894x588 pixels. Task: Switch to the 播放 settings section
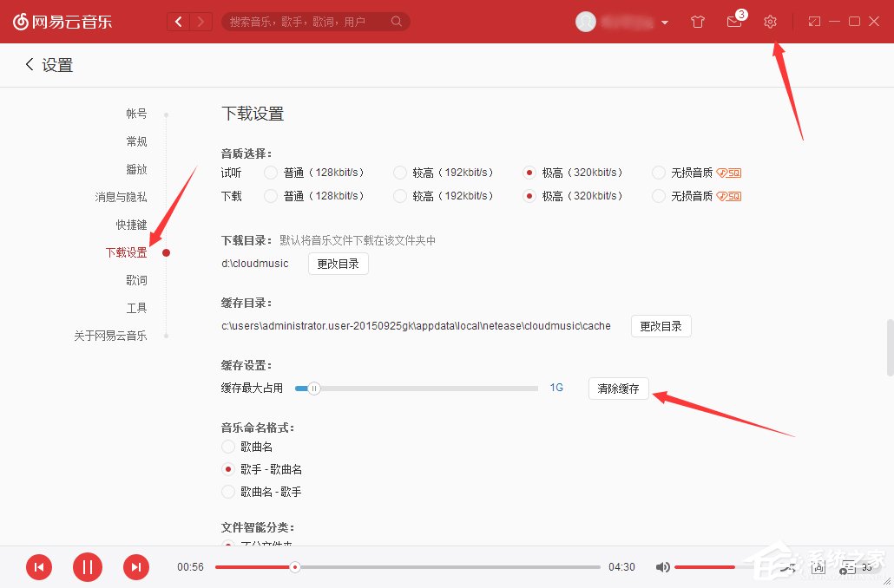pyautogui.click(x=136, y=169)
